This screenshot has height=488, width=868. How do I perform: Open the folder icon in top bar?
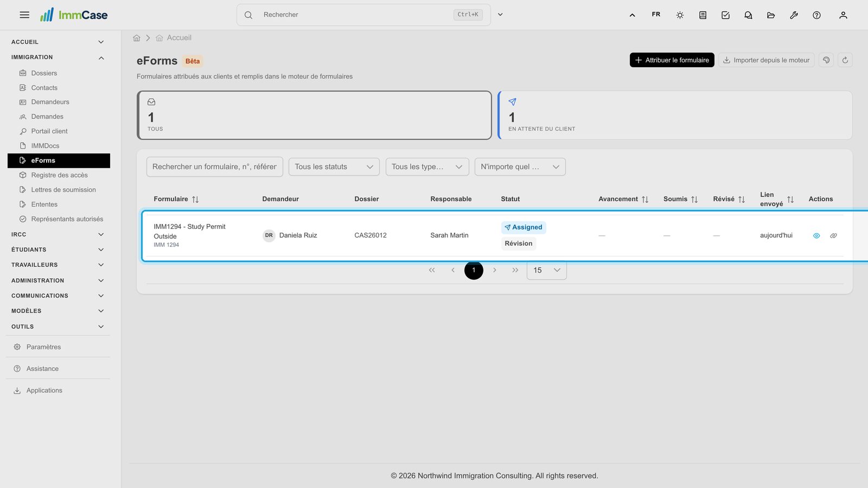coord(771,15)
